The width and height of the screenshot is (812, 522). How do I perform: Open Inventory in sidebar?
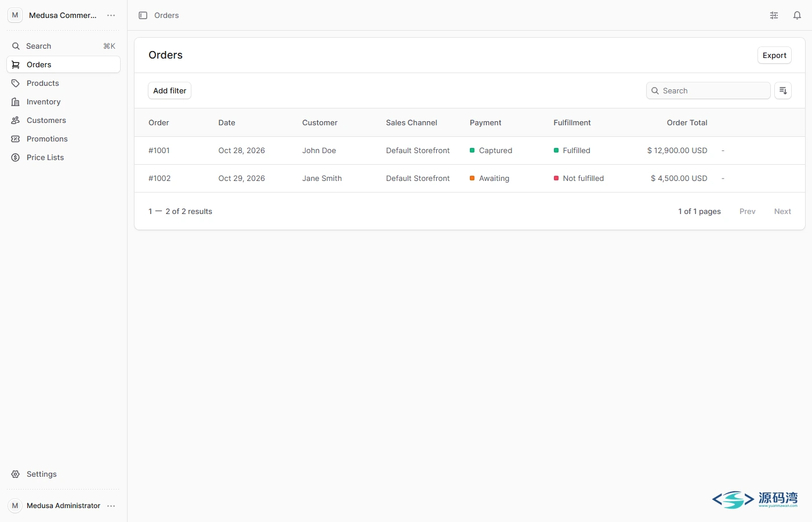pyautogui.click(x=63, y=102)
